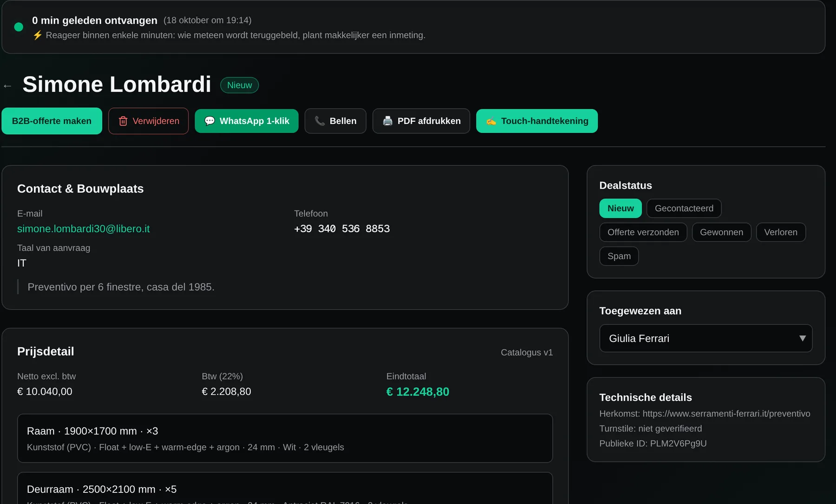Click the timestamp '18 oktober om 19:14'
This screenshot has width=836, height=504.
(x=207, y=20)
